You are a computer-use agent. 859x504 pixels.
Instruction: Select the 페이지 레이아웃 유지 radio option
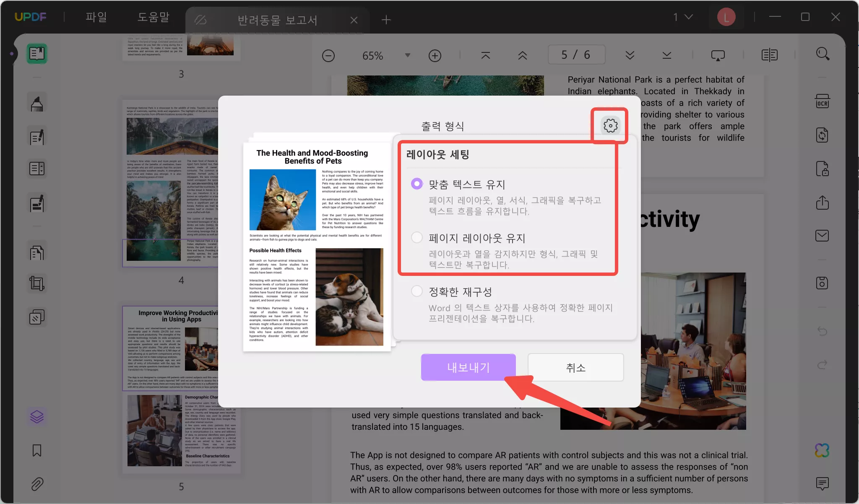tap(417, 237)
